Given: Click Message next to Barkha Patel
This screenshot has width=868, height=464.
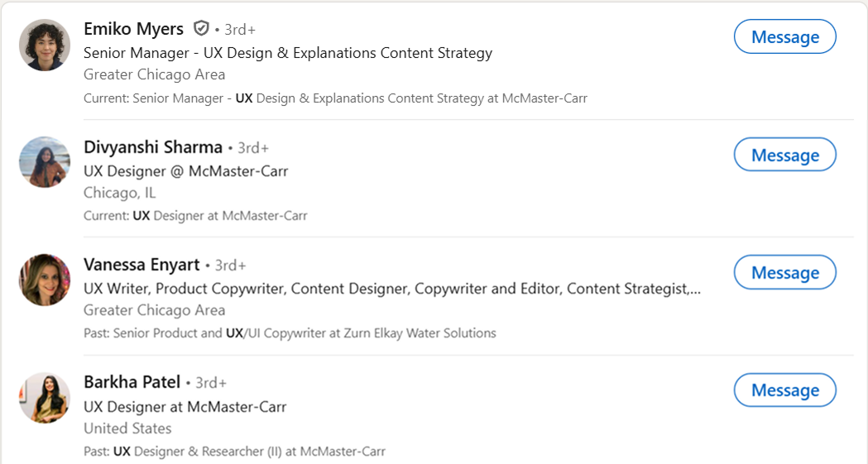Looking at the screenshot, I should pos(784,390).
